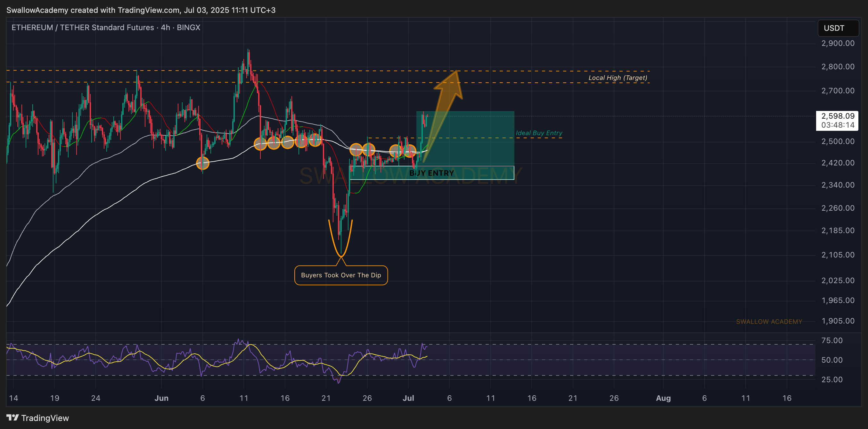Click the '19' date before Jun
Image resolution: width=868 pixels, height=429 pixels.
(54, 398)
